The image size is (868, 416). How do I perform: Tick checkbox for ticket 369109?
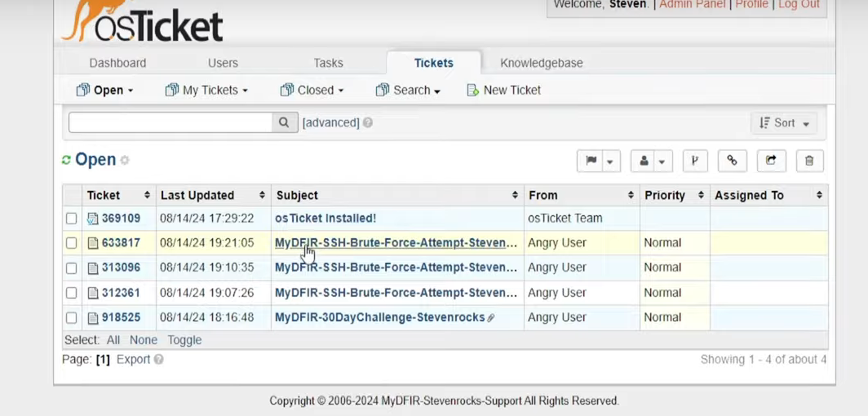coord(72,219)
